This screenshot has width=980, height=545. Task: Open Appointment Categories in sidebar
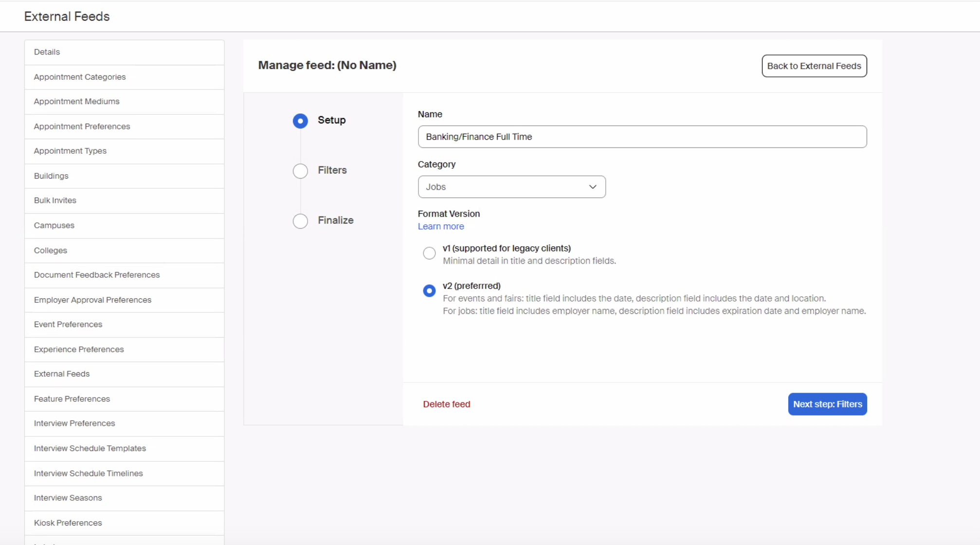coord(80,77)
